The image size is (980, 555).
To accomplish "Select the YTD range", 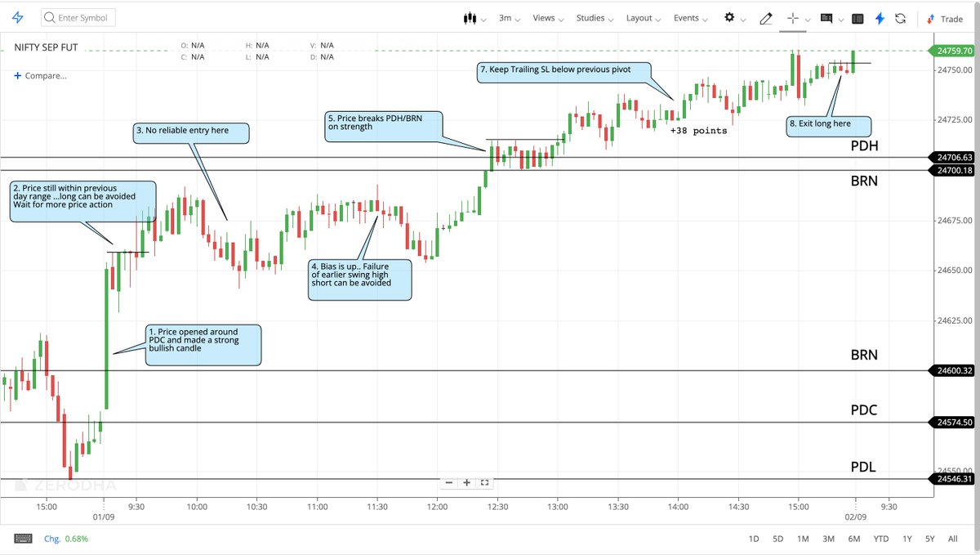I will (880, 539).
